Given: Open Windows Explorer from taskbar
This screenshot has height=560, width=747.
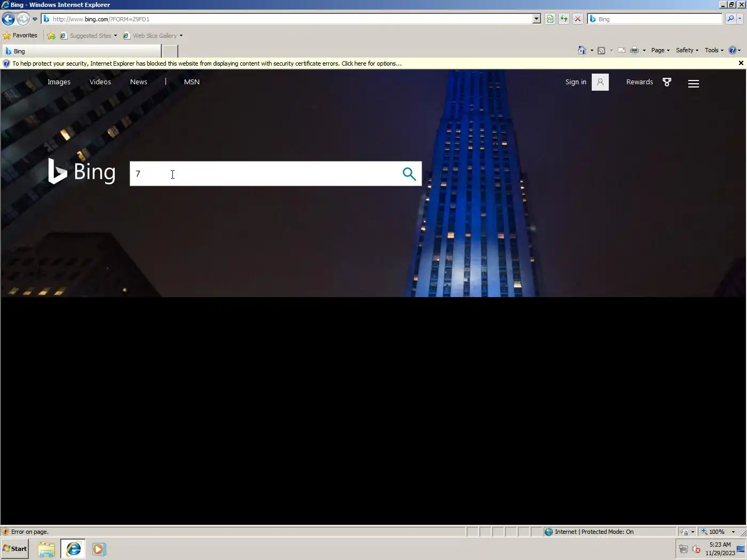Looking at the screenshot, I should point(46,549).
